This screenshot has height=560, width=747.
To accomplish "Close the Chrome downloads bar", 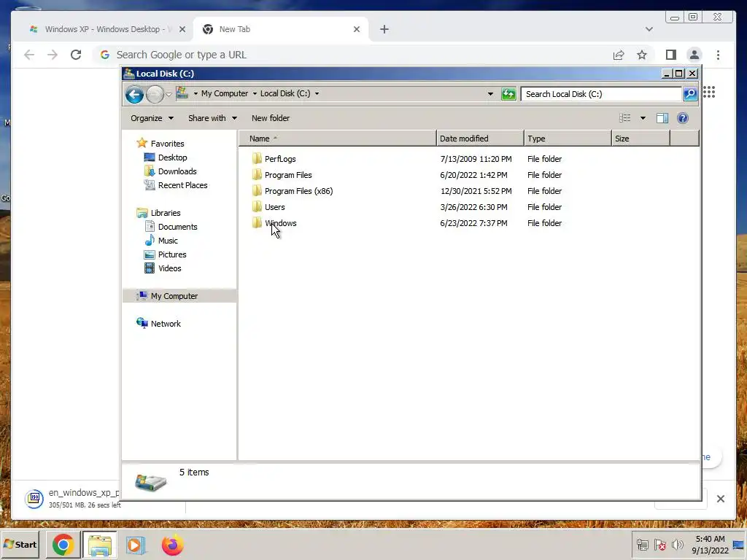I will [720, 499].
